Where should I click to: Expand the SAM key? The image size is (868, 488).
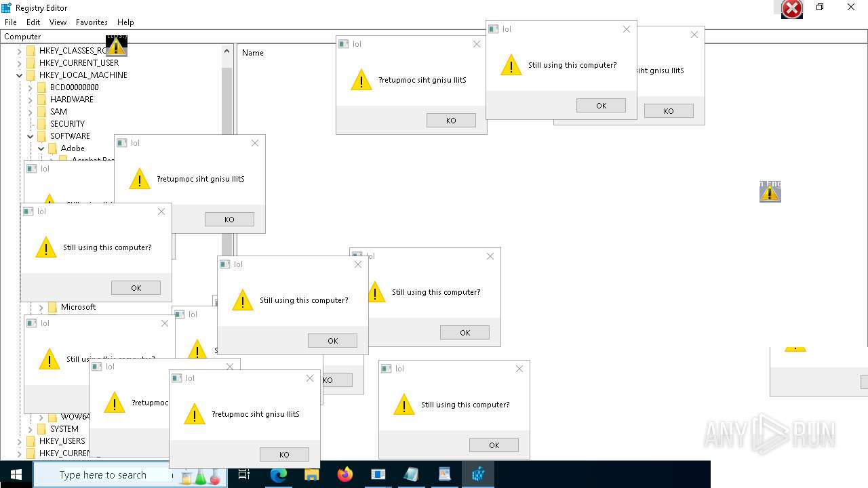tap(31, 112)
